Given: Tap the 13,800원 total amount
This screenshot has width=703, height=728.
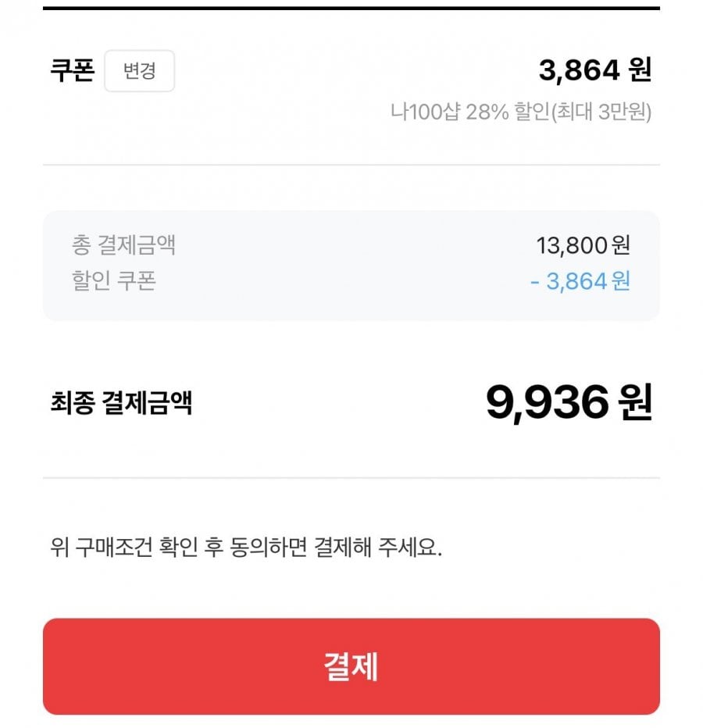Looking at the screenshot, I should click(583, 246).
